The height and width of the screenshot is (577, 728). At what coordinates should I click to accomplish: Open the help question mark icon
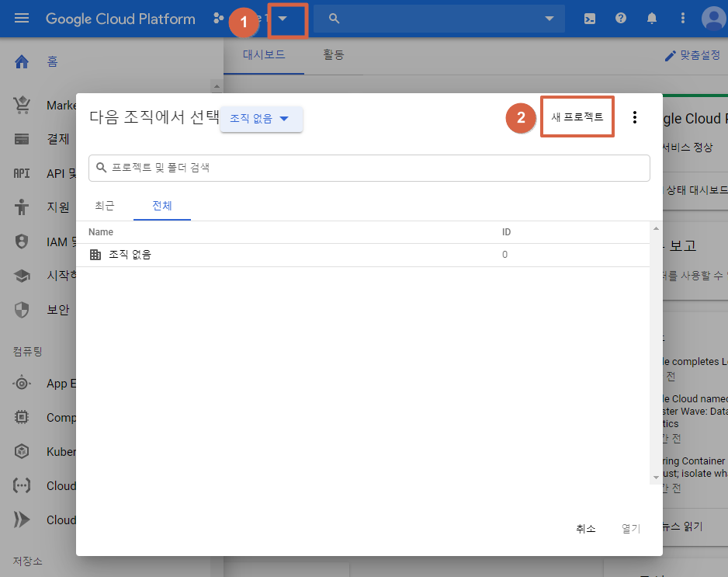pyautogui.click(x=621, y=18)
